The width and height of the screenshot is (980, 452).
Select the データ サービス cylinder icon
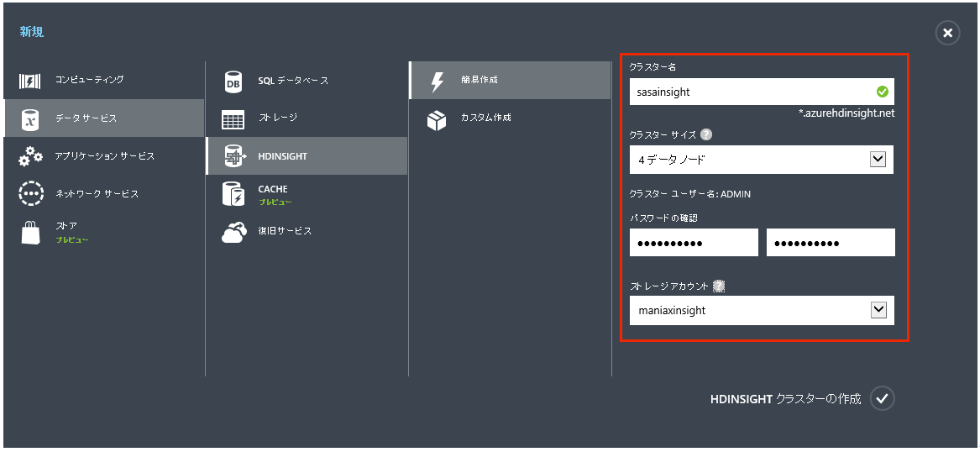(x=30, y=118)
